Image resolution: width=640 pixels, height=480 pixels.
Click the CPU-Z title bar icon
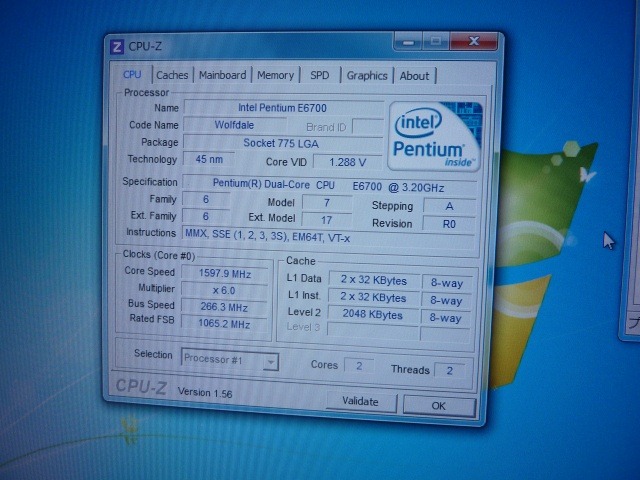click(117, 47)
